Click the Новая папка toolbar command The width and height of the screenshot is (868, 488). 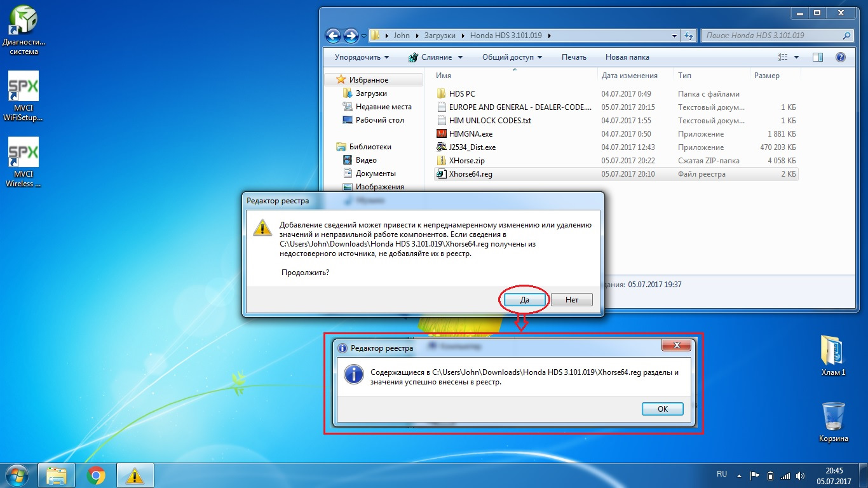point(627,57)
